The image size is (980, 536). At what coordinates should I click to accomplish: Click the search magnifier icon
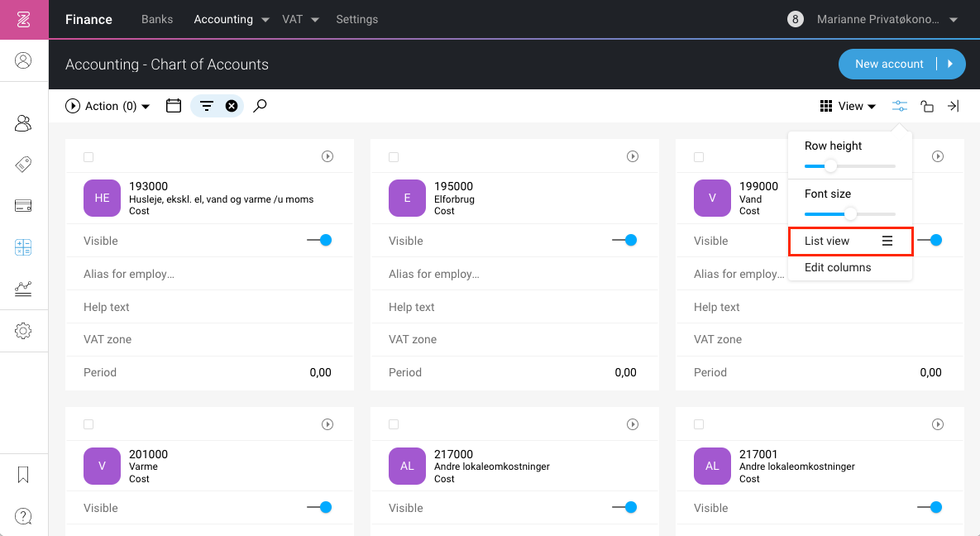click(x=260, y=106)
